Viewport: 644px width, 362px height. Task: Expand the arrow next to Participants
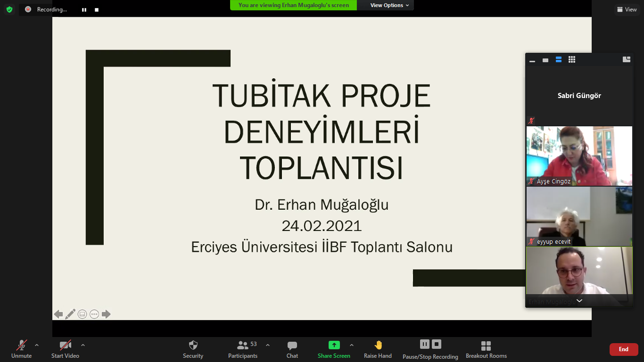tap(268, 345)
